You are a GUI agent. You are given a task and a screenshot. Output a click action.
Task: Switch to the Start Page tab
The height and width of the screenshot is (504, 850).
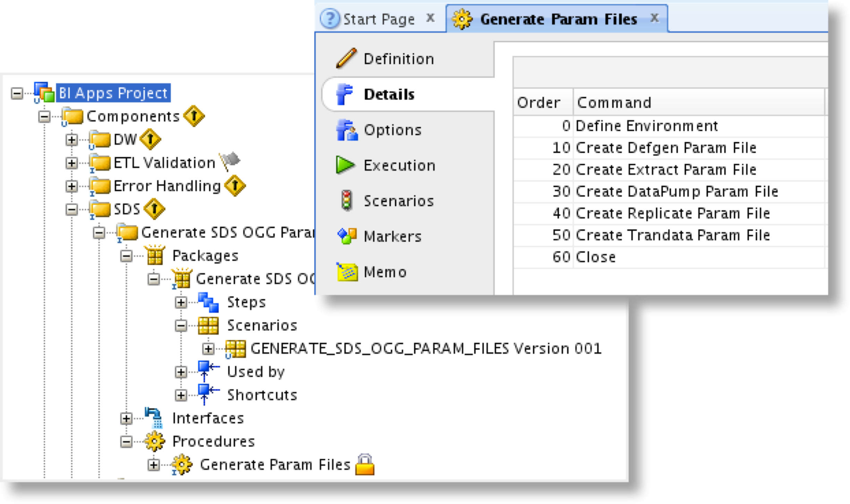tap(379, 19)
